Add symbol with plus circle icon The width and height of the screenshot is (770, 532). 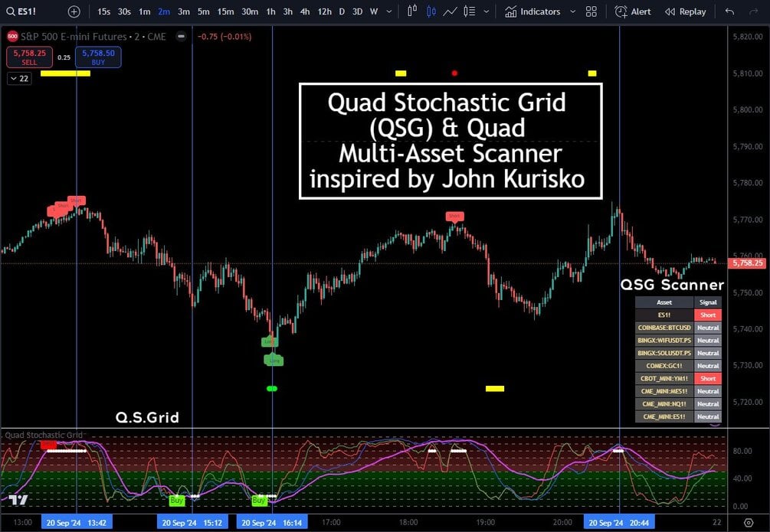(74, 11)
